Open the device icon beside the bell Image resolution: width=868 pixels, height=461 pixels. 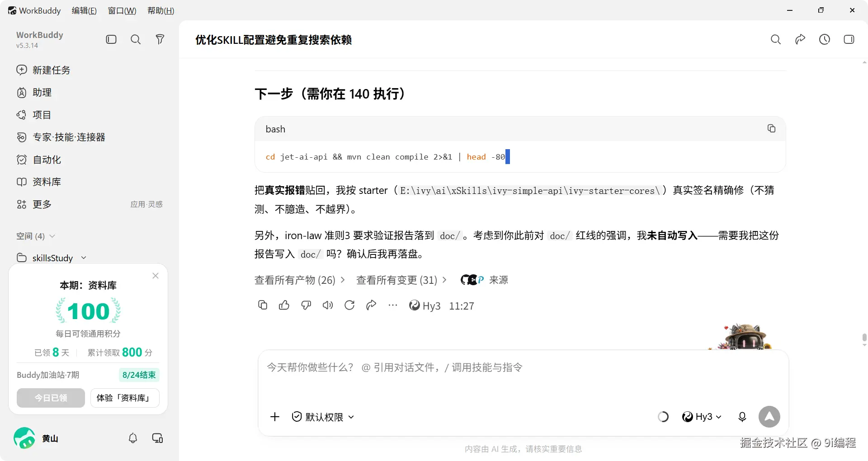[157, 438]
